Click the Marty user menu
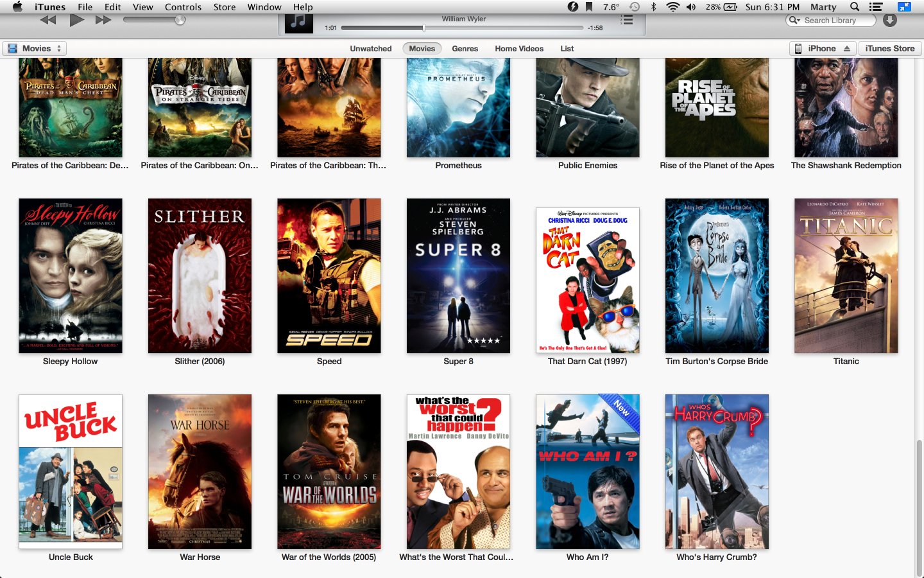The height and width of the screenshot is (578, 924). click(x=823, y=7)
